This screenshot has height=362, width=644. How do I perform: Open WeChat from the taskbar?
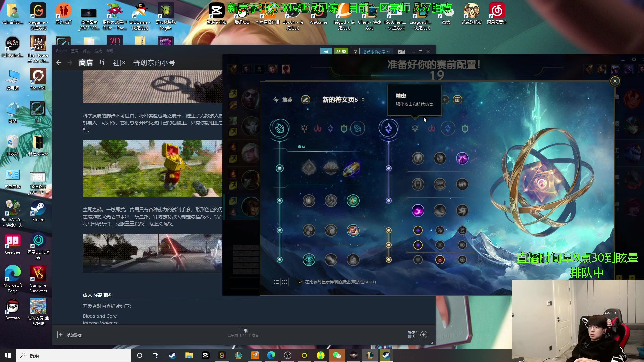point(337,355)
